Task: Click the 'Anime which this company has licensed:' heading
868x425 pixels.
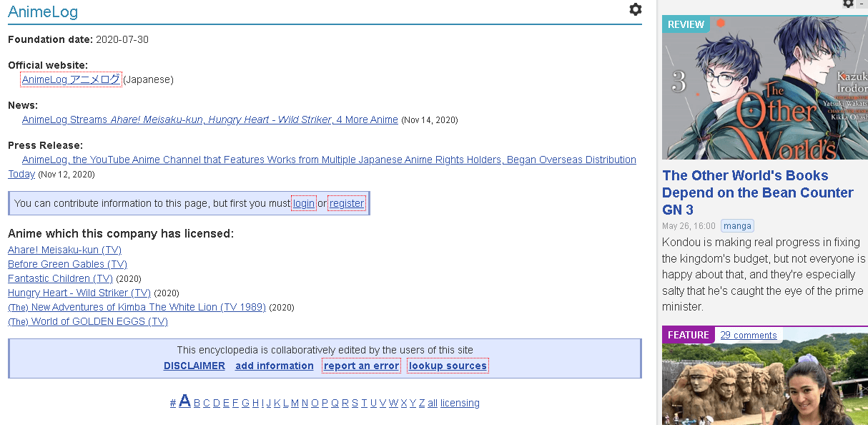Action: 121,234
